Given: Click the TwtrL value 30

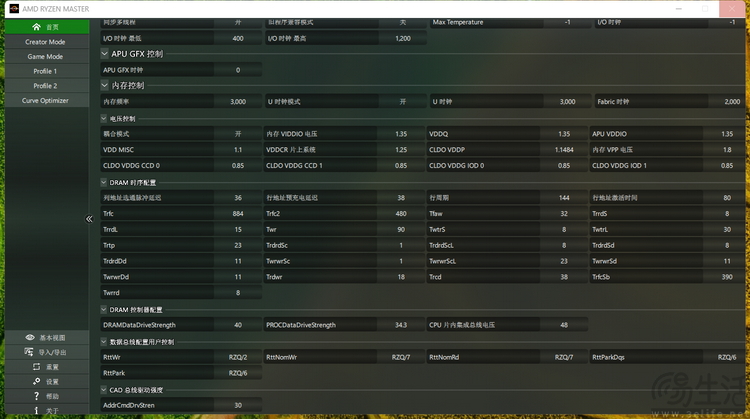Looking at the screenshot, I should pyautogui.click(x=727, y=230).
